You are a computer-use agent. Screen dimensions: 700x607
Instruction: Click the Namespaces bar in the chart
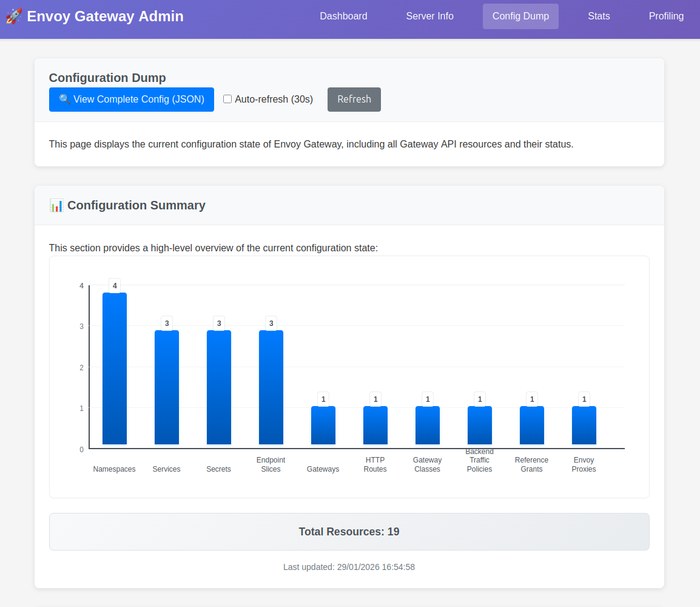click(x=115, y=368)
